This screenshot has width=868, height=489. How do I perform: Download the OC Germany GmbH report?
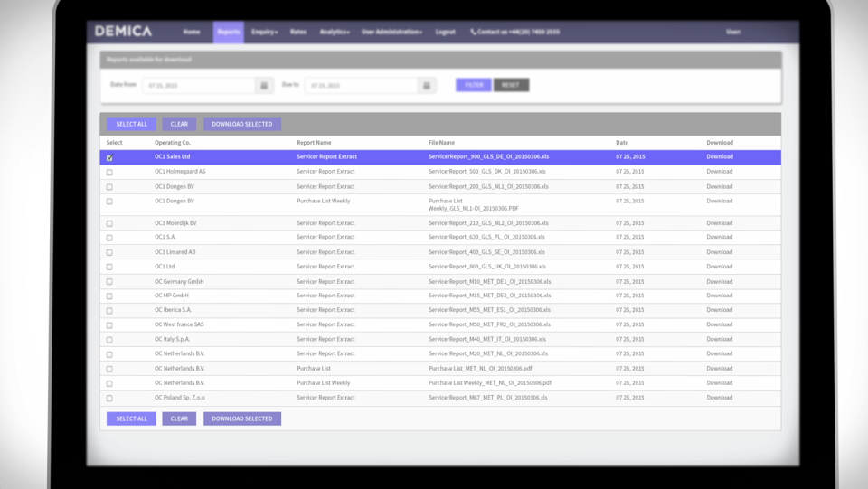720,282
